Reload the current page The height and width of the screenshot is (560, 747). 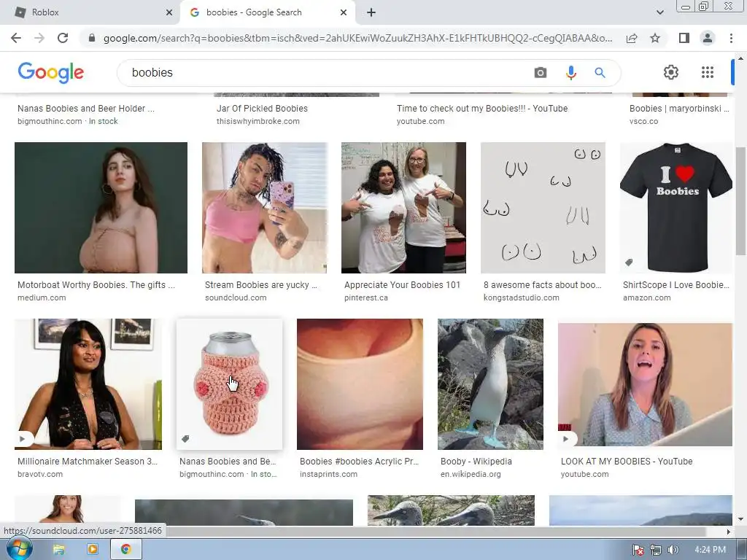click(63, 38)
